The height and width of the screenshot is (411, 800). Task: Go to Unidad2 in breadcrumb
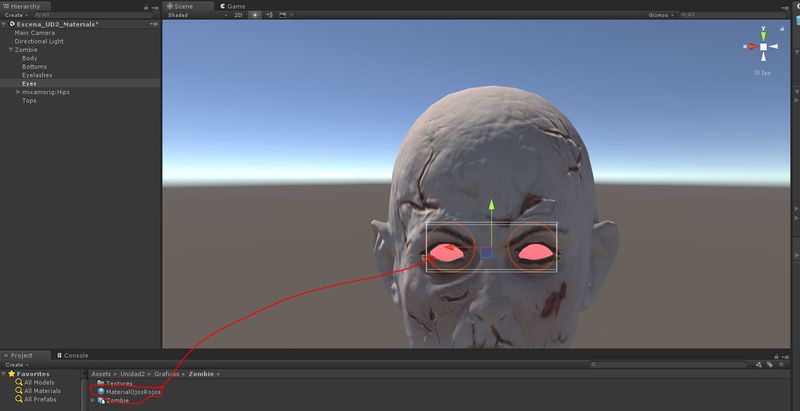(132, 374)
